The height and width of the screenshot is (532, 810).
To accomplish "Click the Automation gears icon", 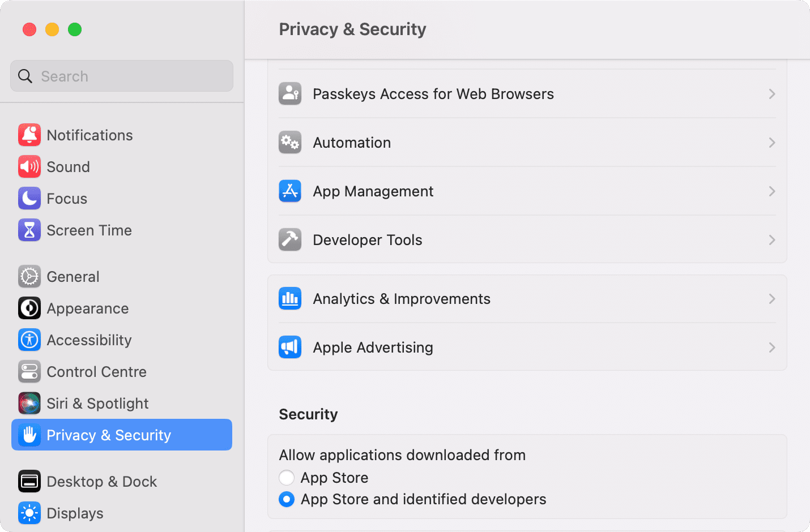I will (x=290, y=143).
